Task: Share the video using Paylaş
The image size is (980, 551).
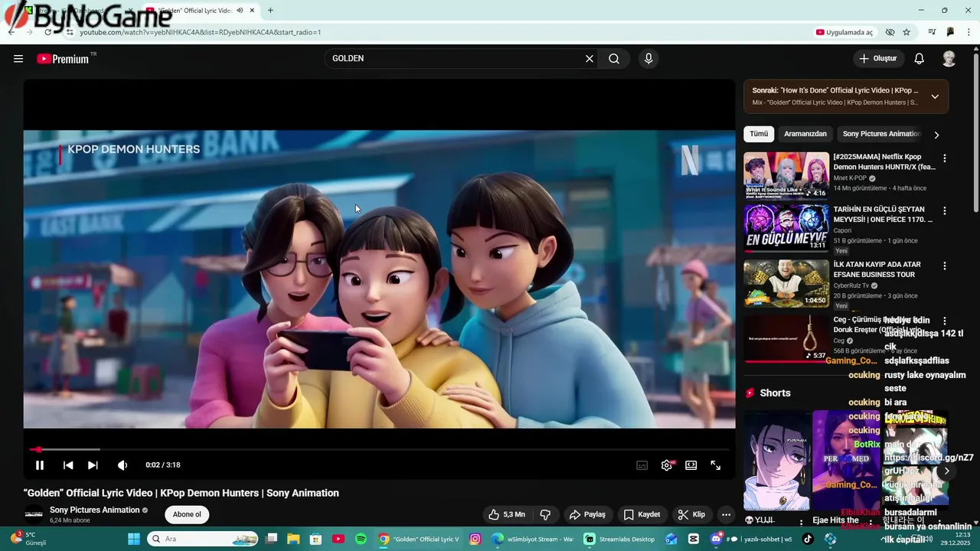Action: click(587, 514)
